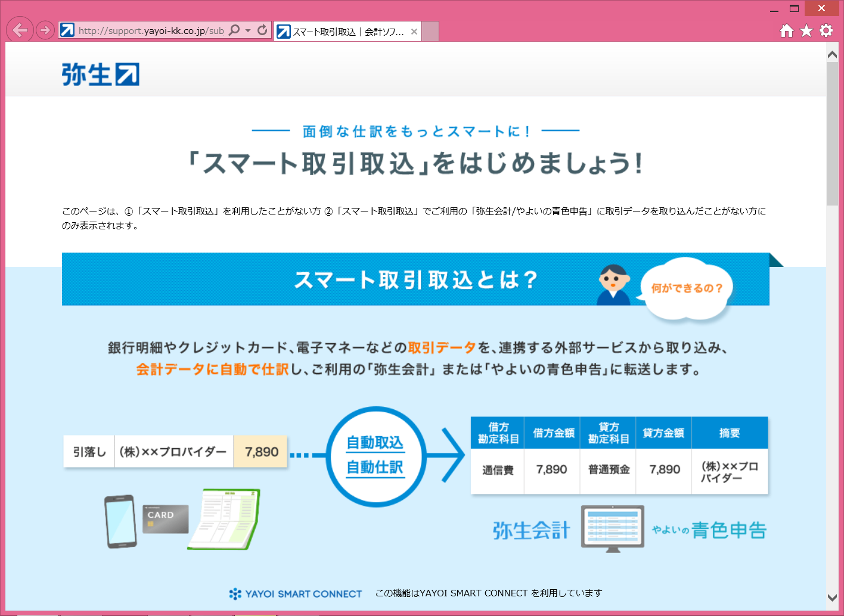Click the browser forward arrow button
Image resolution: width=844 pixels, height=616 pixels.
(x=45, y=30)
